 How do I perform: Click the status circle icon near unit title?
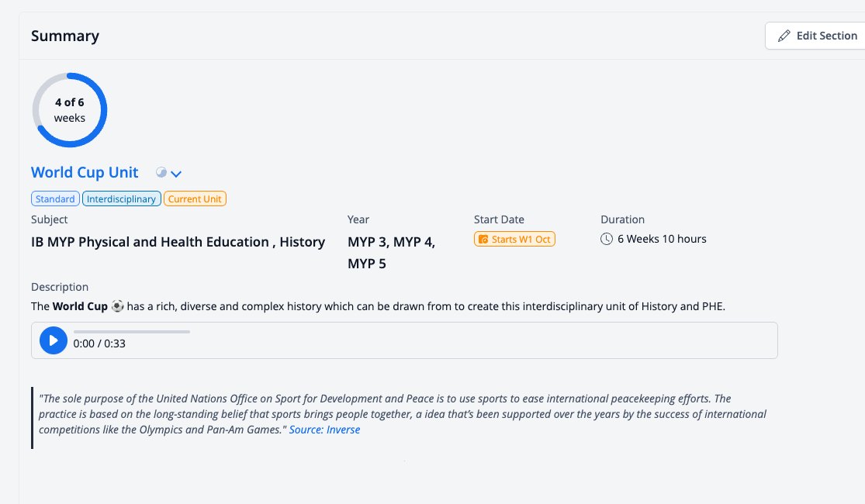pyautogui.click(x=161, y=173)
